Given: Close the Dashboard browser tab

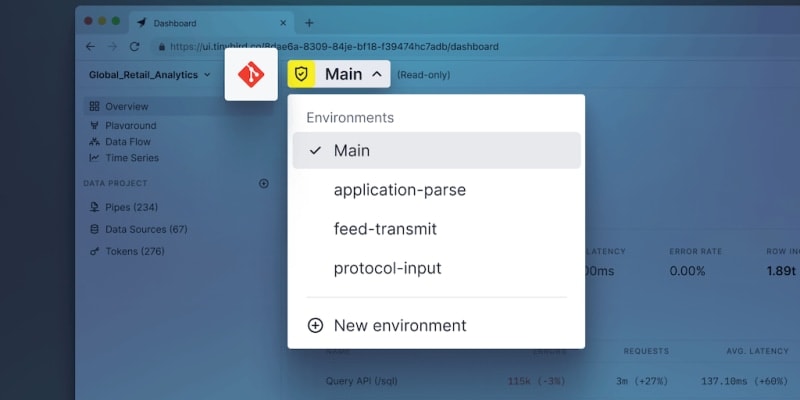Looking at the screenshot, I should (x=283, y=23).
